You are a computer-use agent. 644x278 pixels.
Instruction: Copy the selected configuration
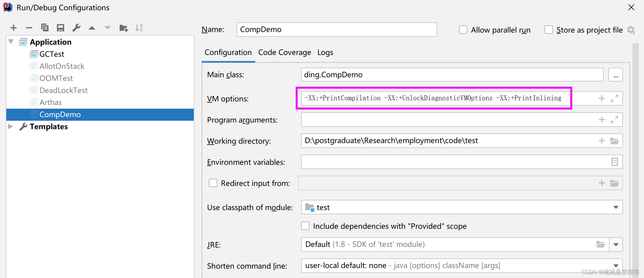[x=45, y=28]
